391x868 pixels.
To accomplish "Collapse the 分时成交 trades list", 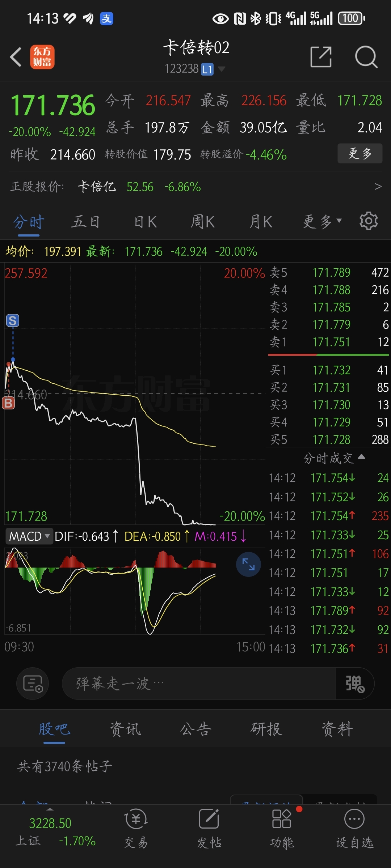I will [x=334, y=458].
